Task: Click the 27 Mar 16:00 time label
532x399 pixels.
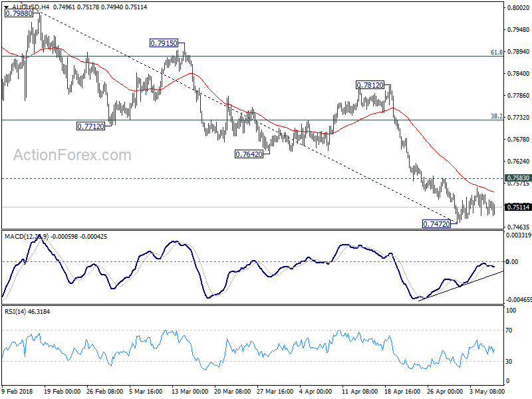Action: click(x=275, y=391)
